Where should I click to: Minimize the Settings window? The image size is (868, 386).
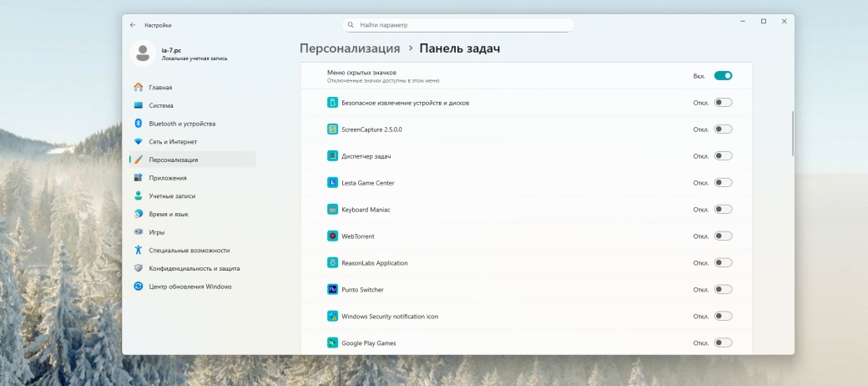(x=743, y=22)
